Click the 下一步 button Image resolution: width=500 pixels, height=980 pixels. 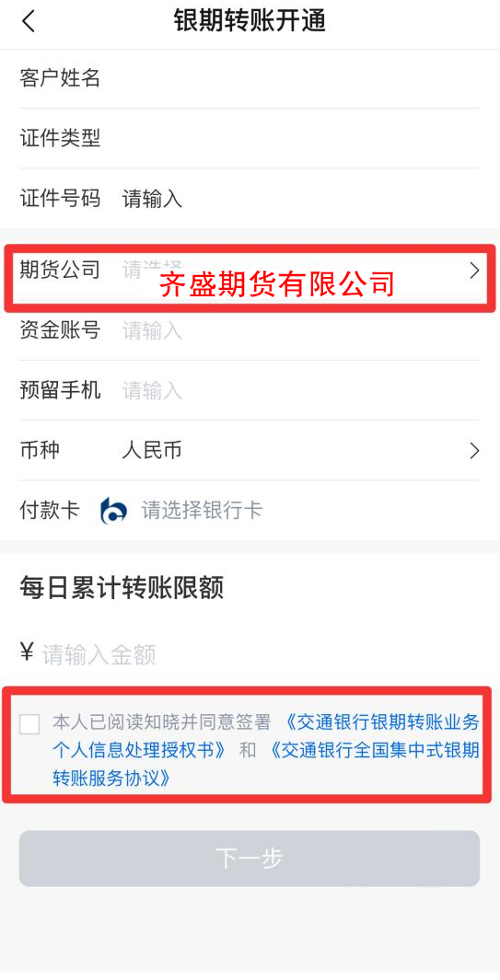coord(250,859)
